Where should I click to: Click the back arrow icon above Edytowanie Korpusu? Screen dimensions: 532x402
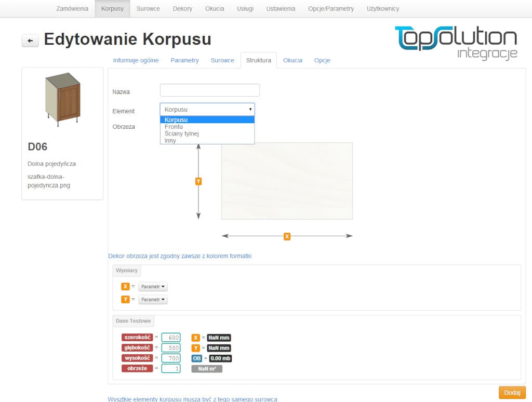pos(30,40)
